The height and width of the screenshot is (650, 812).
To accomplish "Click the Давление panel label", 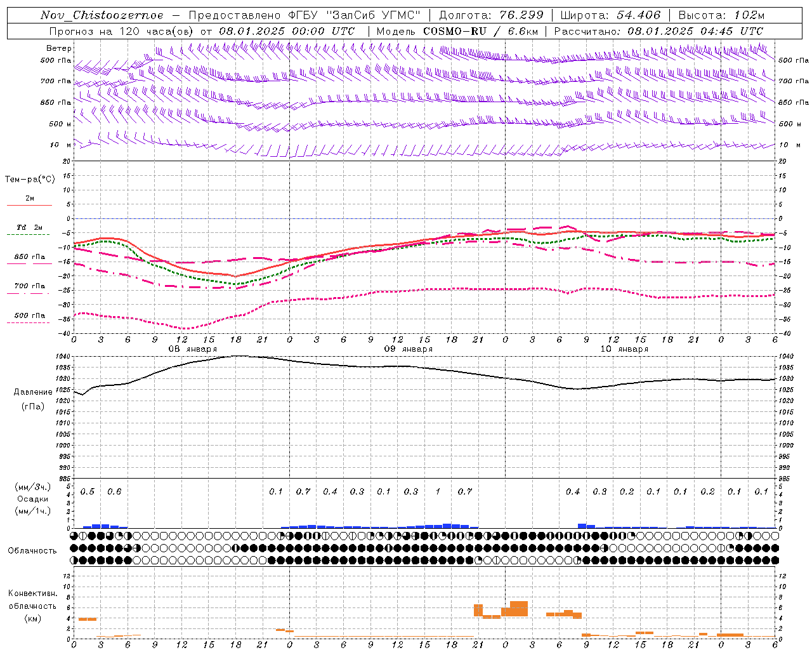I will coord(33,392).
